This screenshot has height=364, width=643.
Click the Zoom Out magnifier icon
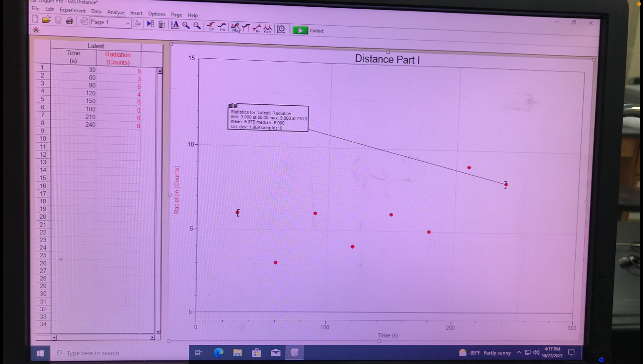click(197, 26)
